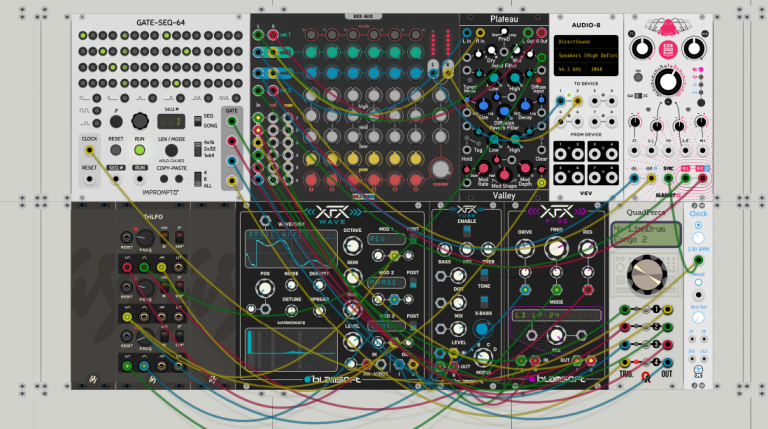Click the large SEQ # knob on GATE-SEQ-64
This screenshot has height=429, width=768.
pos(140,120)
